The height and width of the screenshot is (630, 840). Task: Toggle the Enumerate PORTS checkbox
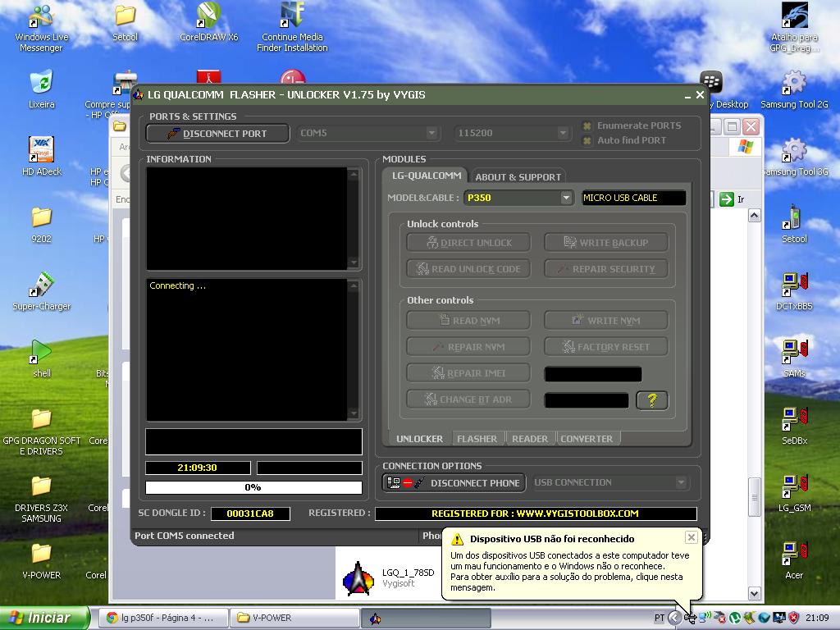(587, 126)
